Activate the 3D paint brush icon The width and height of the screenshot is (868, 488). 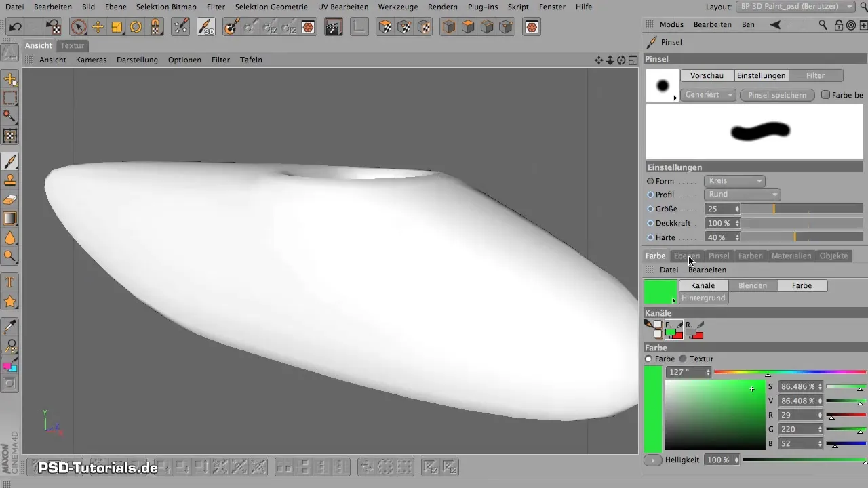click(x=206, y=27)
